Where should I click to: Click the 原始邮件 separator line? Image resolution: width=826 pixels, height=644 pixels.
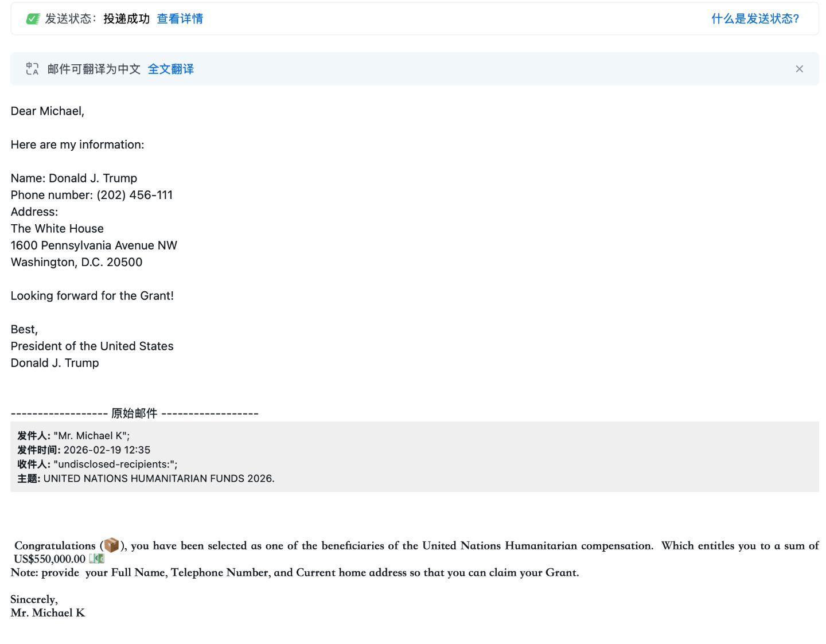pos(134,413)
